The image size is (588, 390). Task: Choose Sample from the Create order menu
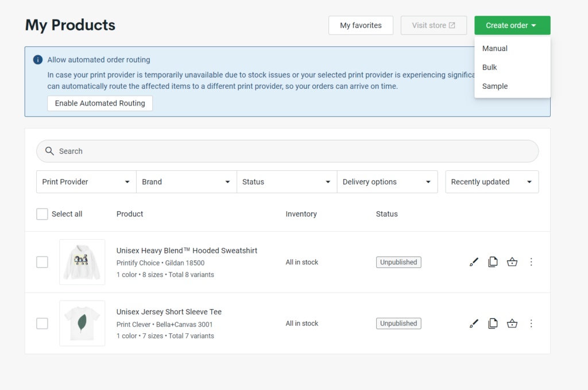494,86
